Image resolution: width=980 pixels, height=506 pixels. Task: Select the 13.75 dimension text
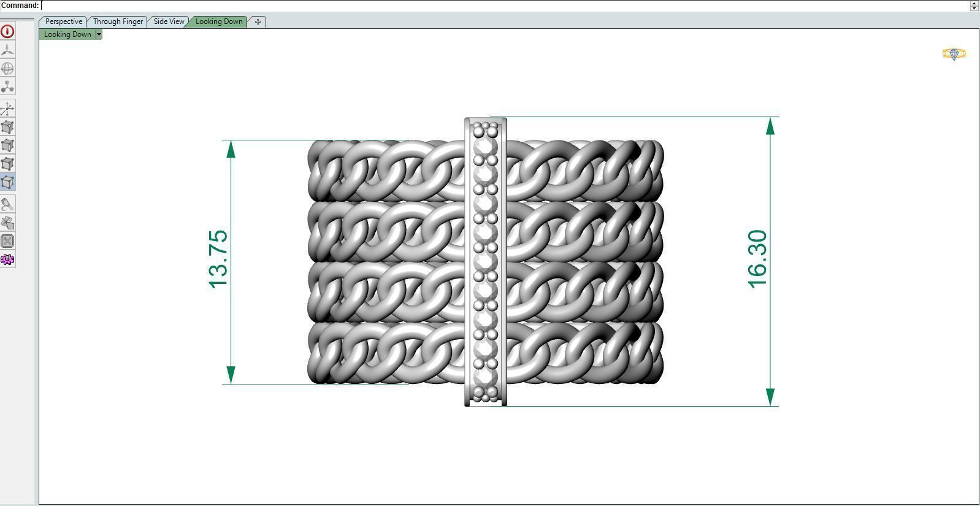218,259
